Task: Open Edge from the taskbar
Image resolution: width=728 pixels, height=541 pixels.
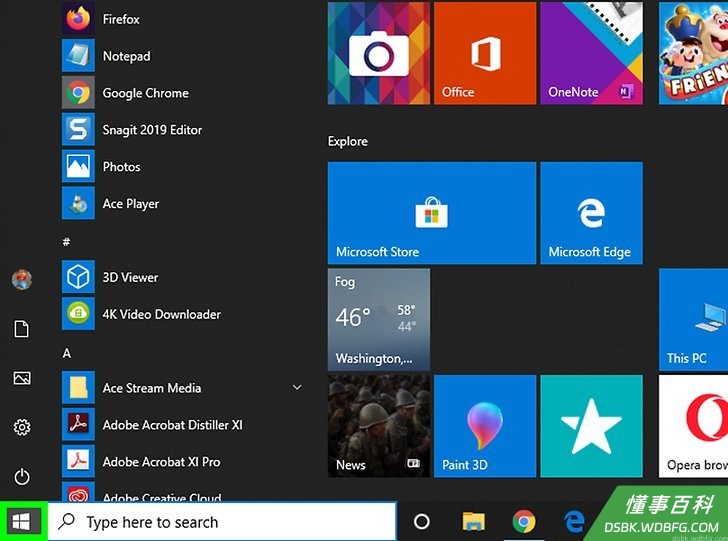Action: pyautogui.click(x=574, y=521)
